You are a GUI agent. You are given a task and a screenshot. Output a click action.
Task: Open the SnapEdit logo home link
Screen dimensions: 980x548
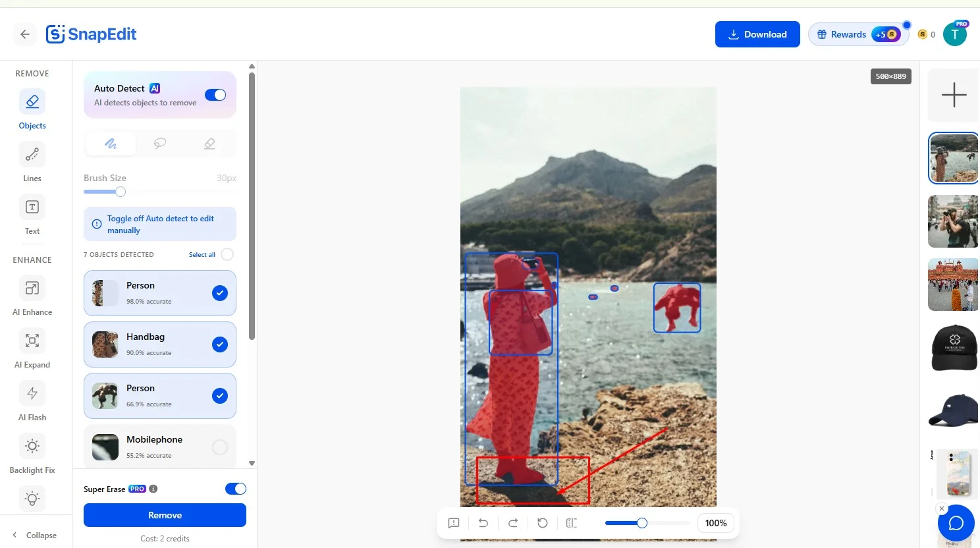click(x=91, y=34)
